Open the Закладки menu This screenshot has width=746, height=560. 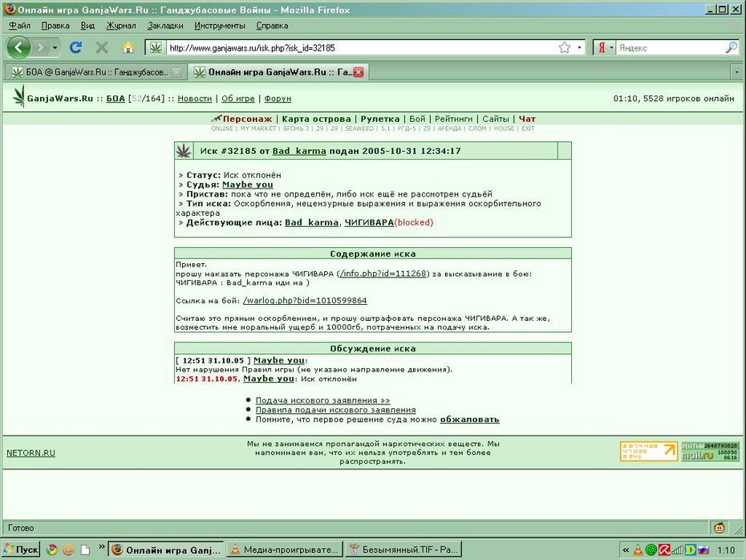[165, 26]
